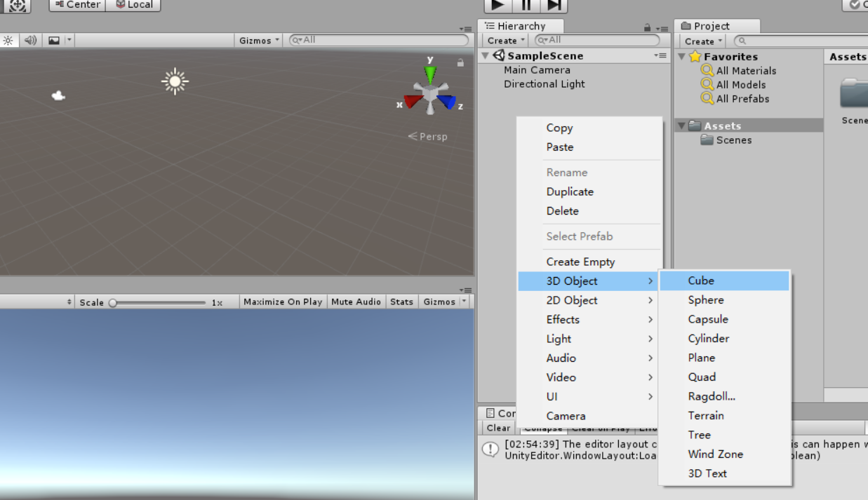Toggle Mute Audio in Game view
The height and width of the screenshot is (500, 868).
356,302
